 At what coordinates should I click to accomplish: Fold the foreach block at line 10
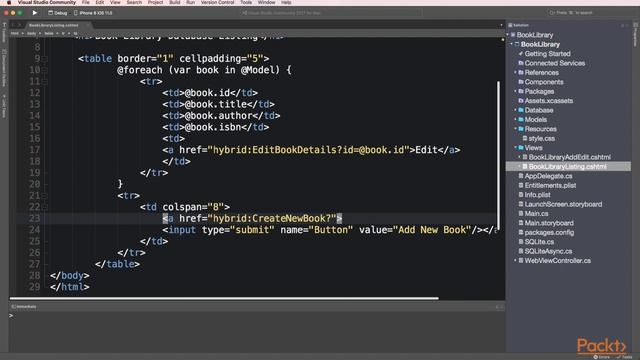pos(45,71)
